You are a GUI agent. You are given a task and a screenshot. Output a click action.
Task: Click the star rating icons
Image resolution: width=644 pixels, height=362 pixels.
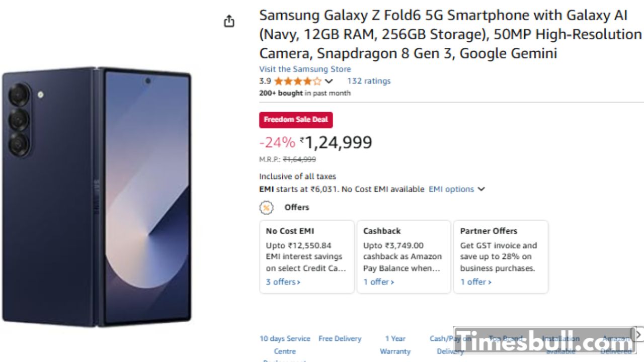click(297, 81)
